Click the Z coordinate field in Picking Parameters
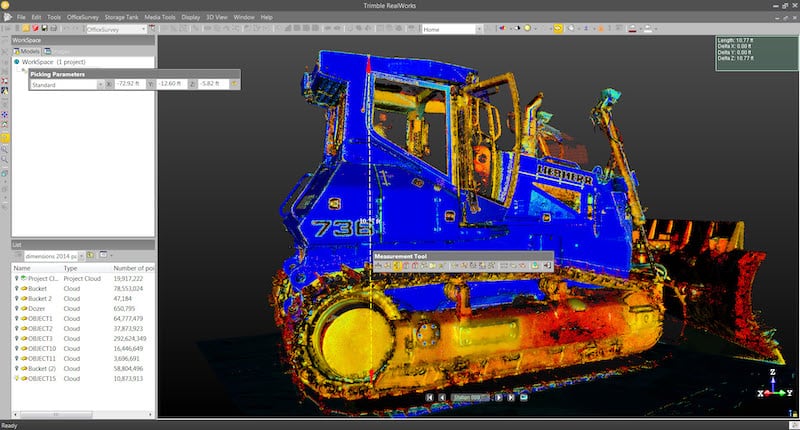The image size is (800, 430). [212, 84]
